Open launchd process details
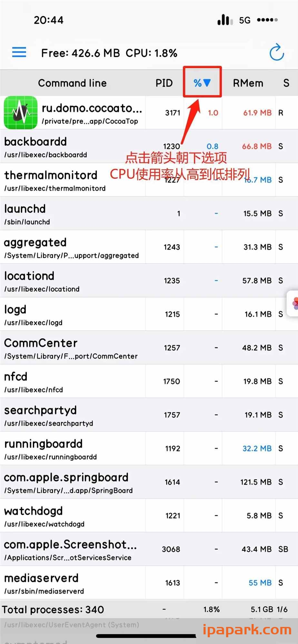Screen dimensions: 298x644 (74, 214)
